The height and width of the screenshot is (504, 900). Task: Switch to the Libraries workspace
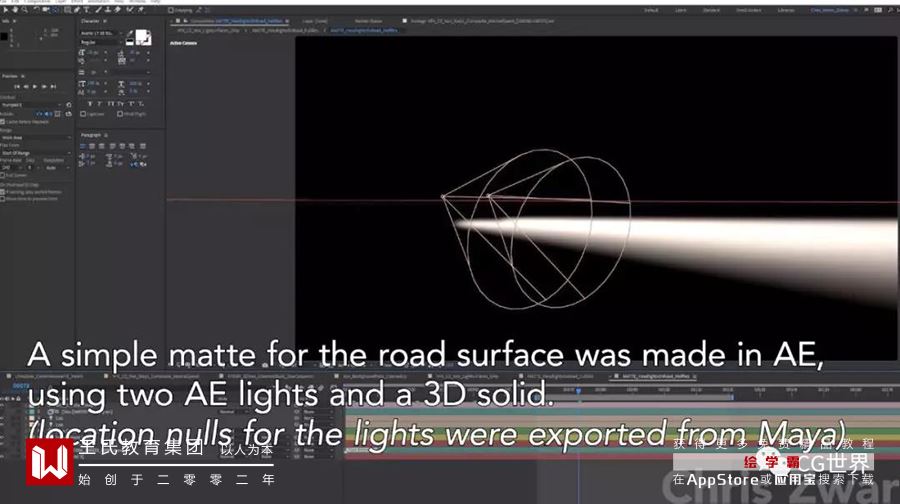click(786, 10)
